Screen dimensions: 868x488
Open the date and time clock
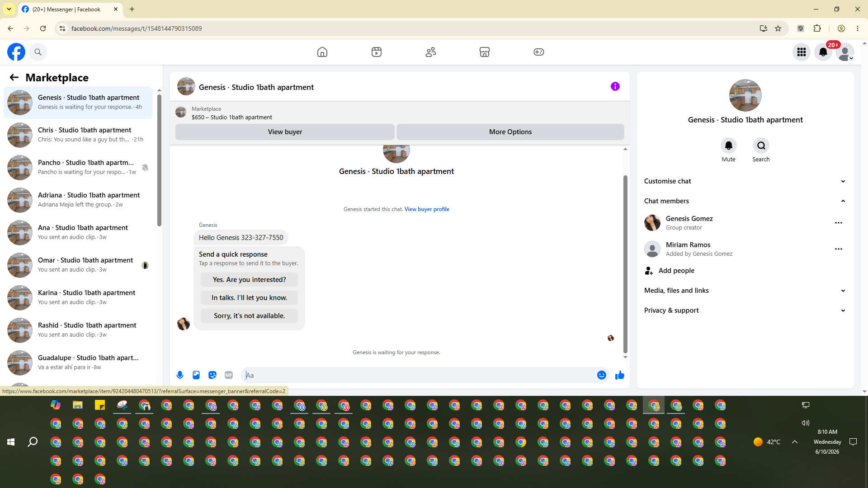(827, 442)
